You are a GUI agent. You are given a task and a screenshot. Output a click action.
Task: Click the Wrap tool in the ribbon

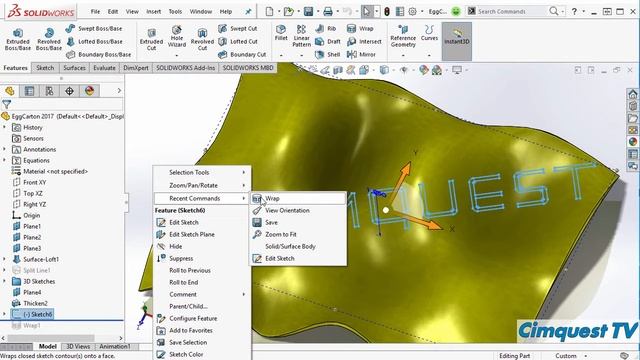point(360,29)
